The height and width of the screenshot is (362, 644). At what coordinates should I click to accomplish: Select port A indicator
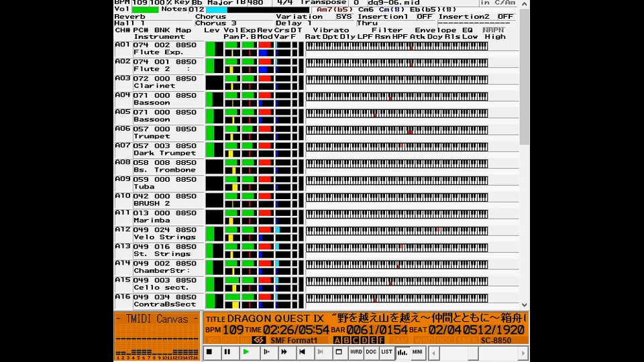tap(337, 340)
